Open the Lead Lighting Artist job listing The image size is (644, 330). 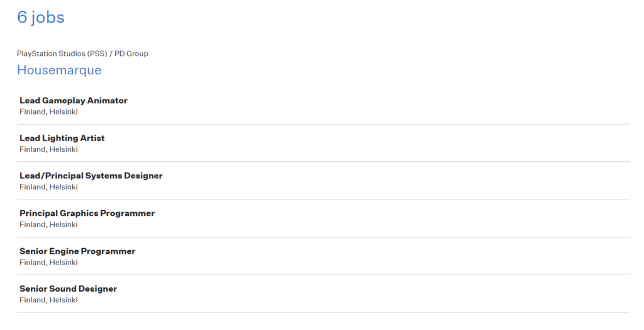pyautogui.click(x=62, y=139)
